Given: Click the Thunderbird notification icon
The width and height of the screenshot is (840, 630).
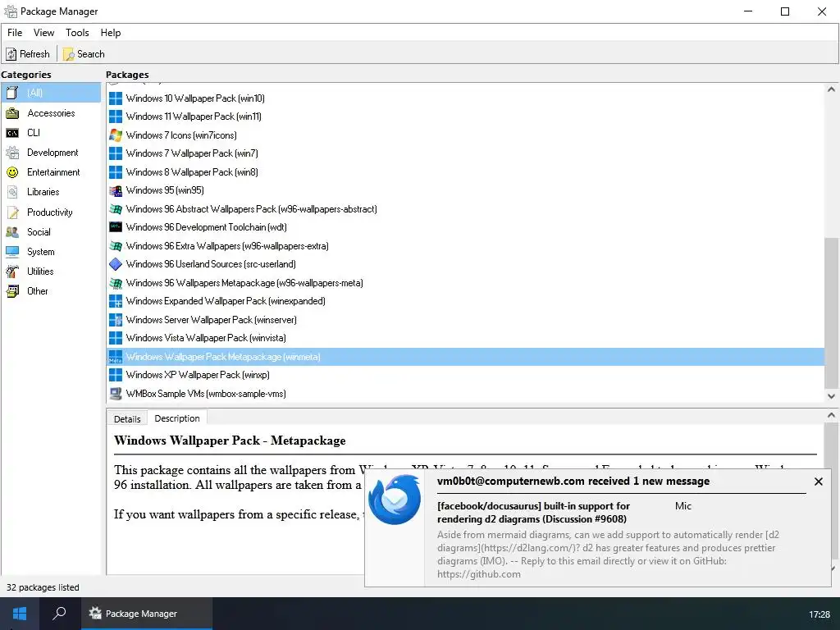Looking at the screenshot, I should 395,500.
